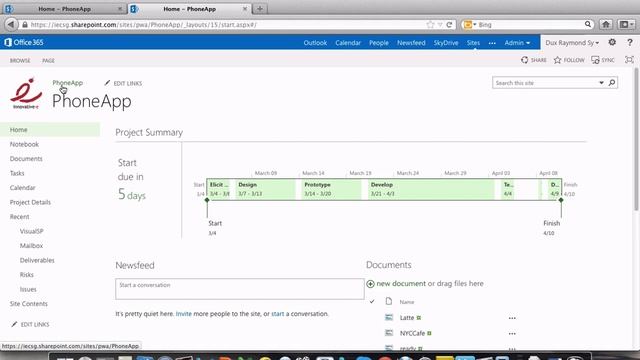640x360 pixels.
Task: Open People in the top navigation
Action: pos(379,43)
